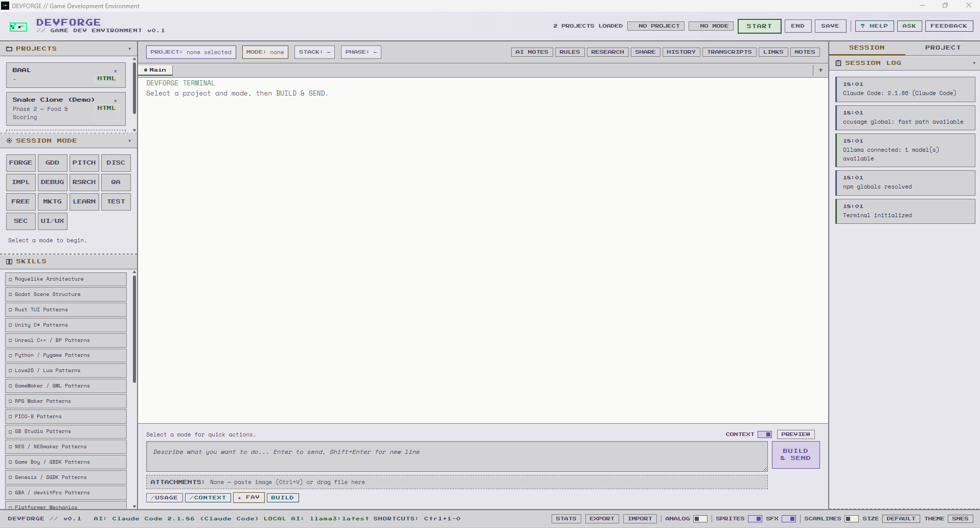Click the folder icon beside PROJECTS header
Screen dimensions: 980x528
10,48
